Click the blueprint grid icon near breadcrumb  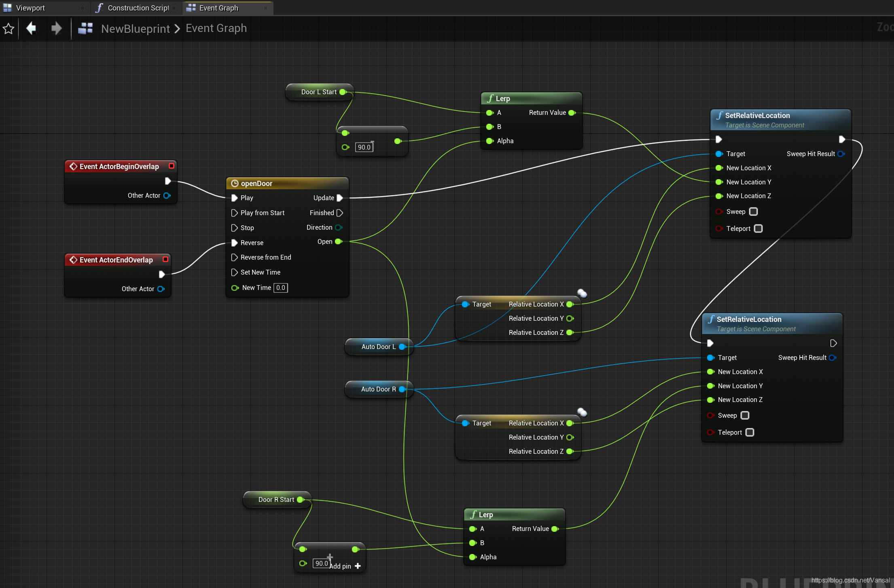[85, 28]
